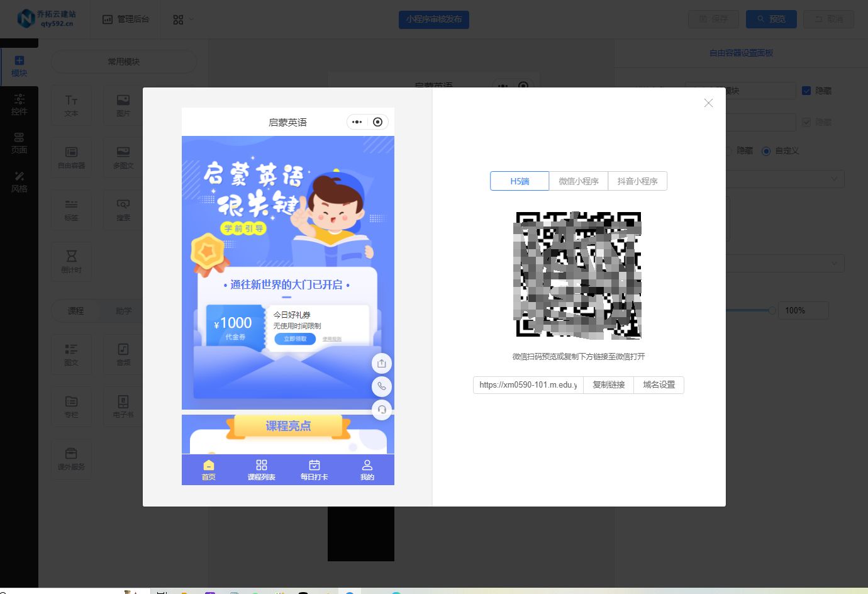Open the 风格 sidebar panel
The height and width of the screenshot is (594, 868).
[x=19, y=182]
